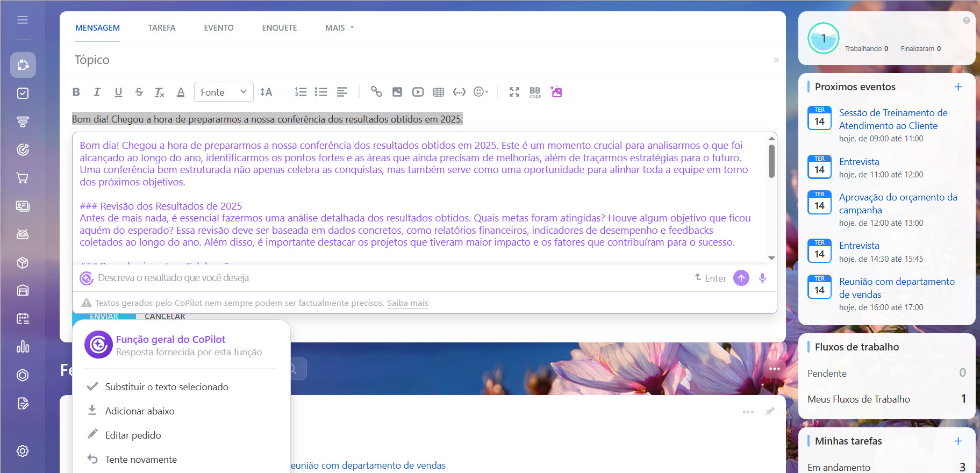Switch to the TAREFA tab
Screen dimensions: 980x473
[x=162, y=27]
